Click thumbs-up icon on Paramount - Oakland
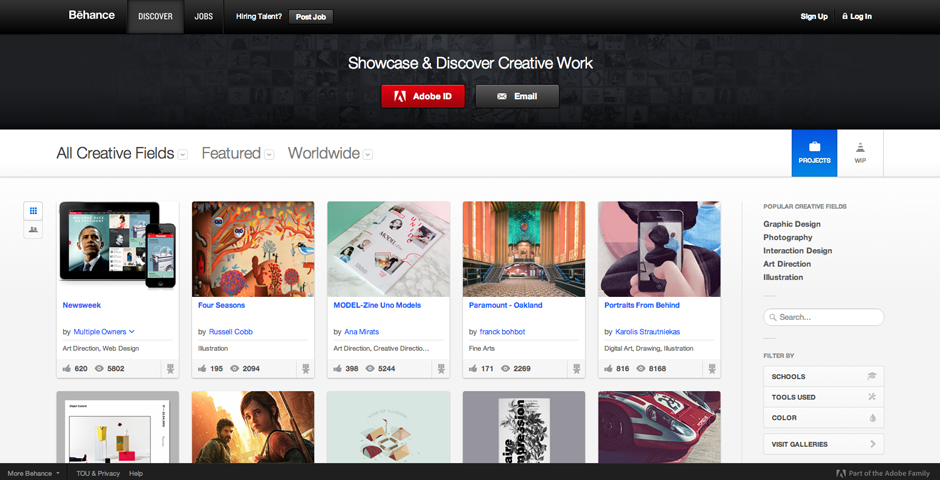The width and height of the screenshot is (940, 480). tap(473, 369)
